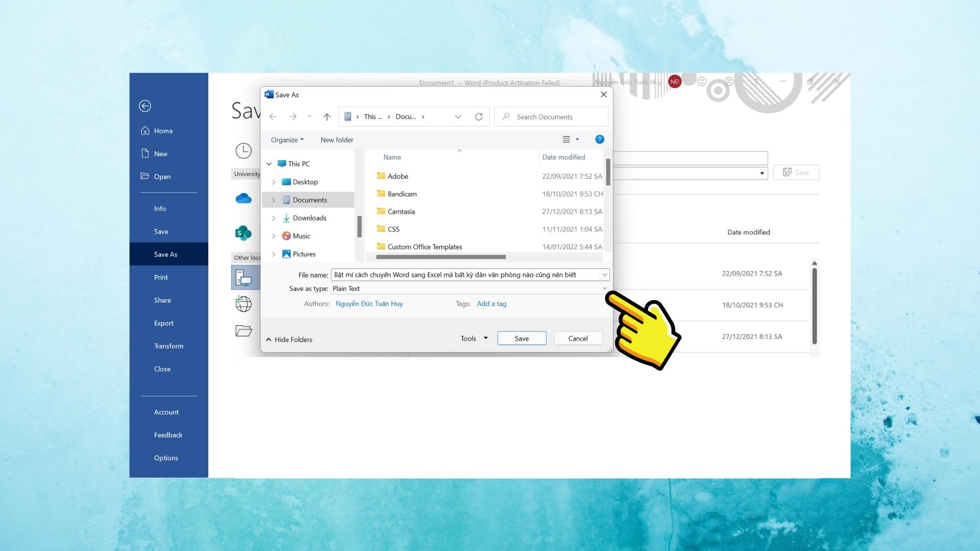Open the Save as type dropdown

[x=604, y=288]
